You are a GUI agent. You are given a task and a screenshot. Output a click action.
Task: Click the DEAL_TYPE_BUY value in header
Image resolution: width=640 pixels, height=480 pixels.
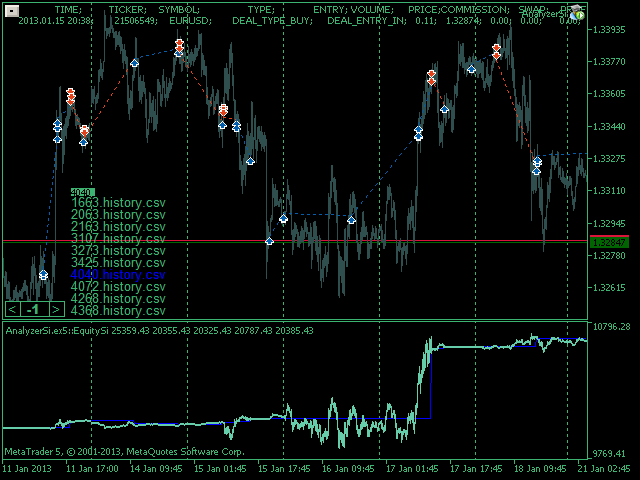(x=272, y=20)
